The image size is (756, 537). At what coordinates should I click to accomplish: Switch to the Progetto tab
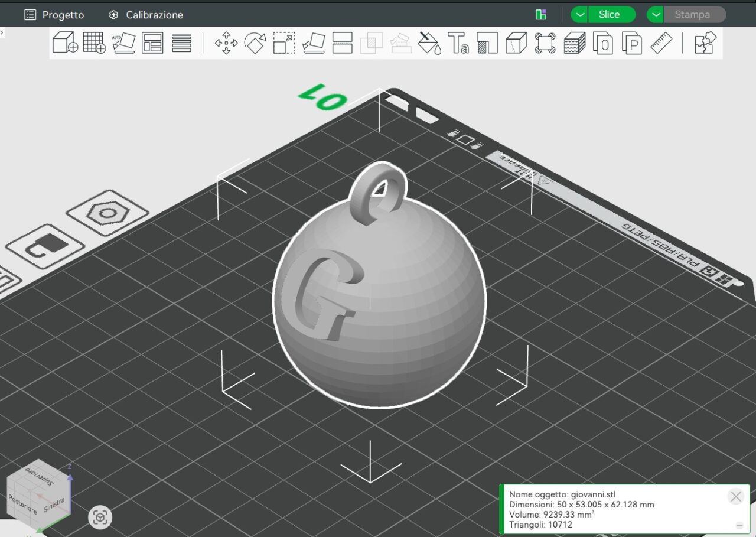pyautogui.click(x=54, y=15)
